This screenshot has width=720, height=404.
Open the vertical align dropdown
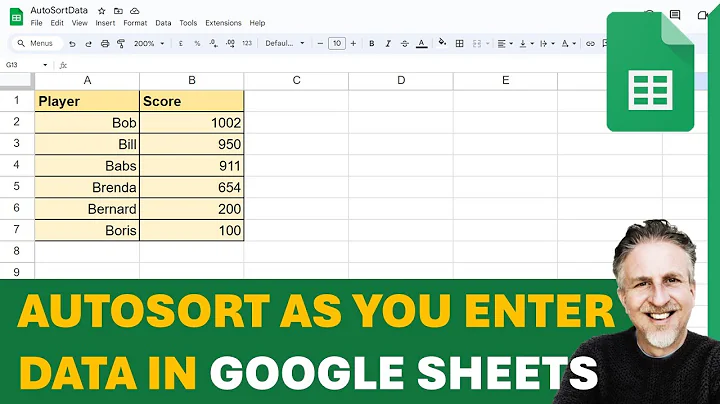pyautogui.click(x=526, y=44)
